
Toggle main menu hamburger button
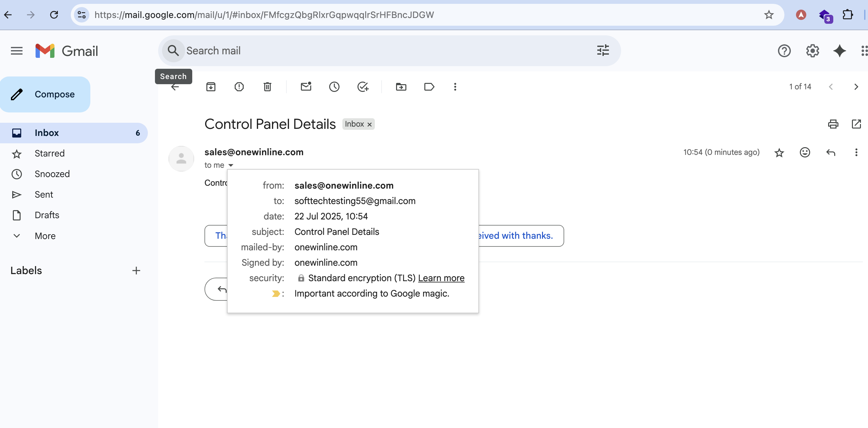[16, 51]
